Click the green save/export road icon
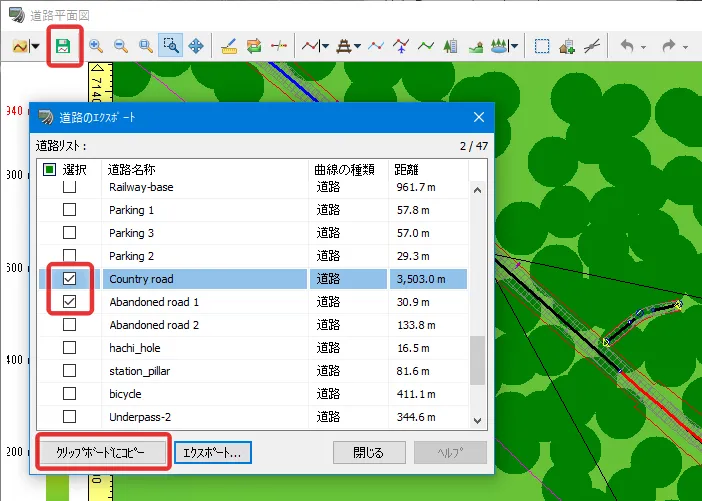The height and width of the screenshot is (501, 702). pos(64,46)
